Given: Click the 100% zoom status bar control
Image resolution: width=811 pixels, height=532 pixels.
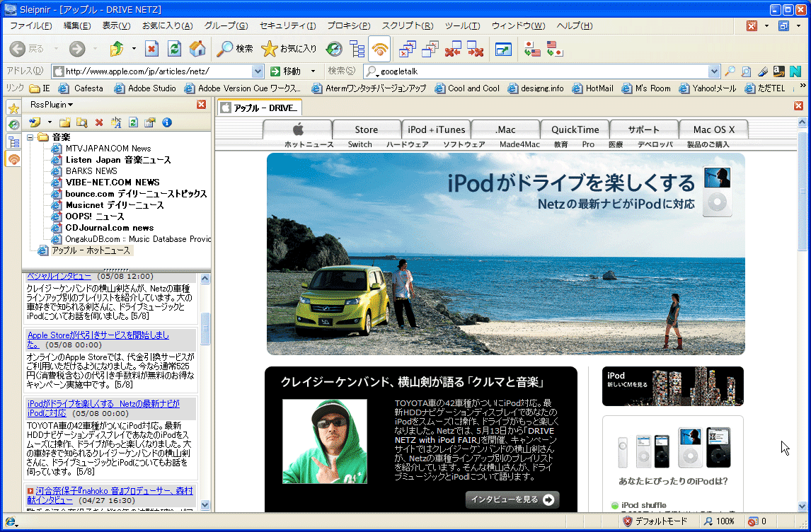Looking at the screenshot, I should coord(719,521).
